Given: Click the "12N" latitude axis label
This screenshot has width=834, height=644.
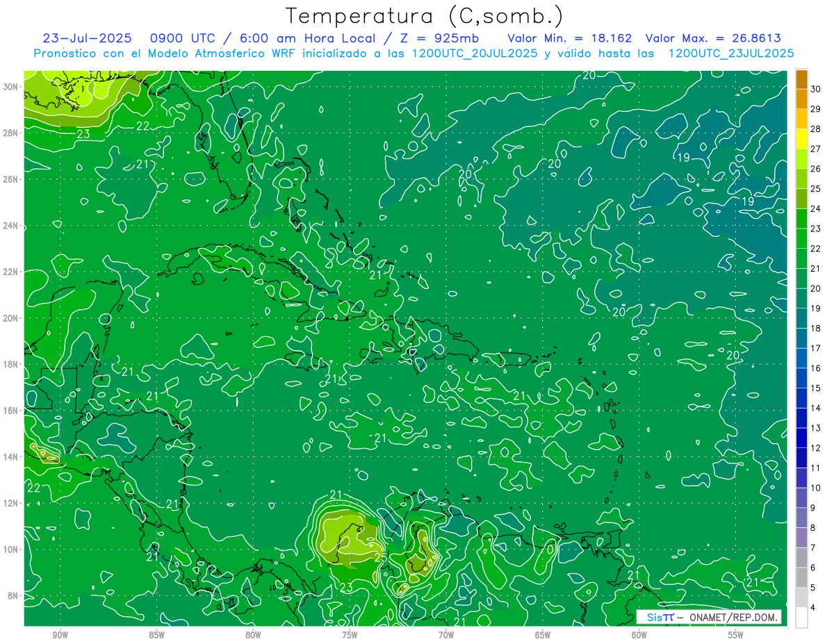Looking at the screenshot, I should (x=11, y=503).
